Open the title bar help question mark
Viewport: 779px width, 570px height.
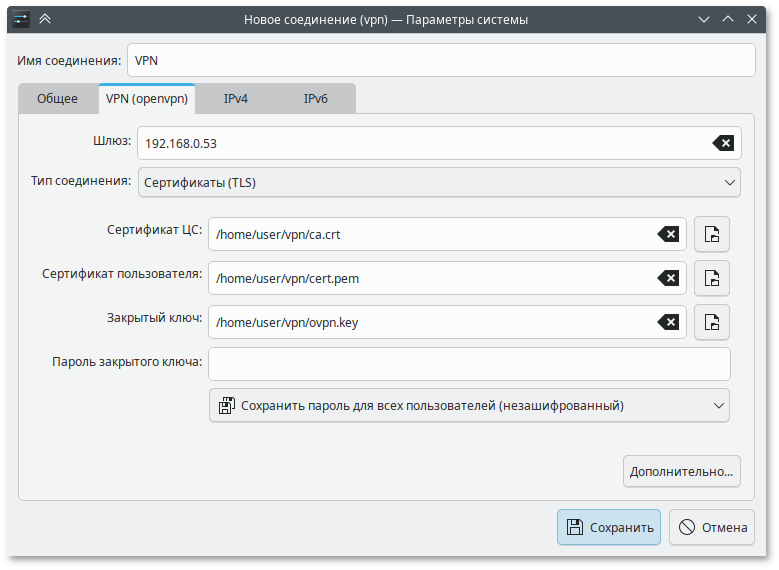[x=704, y=19]
